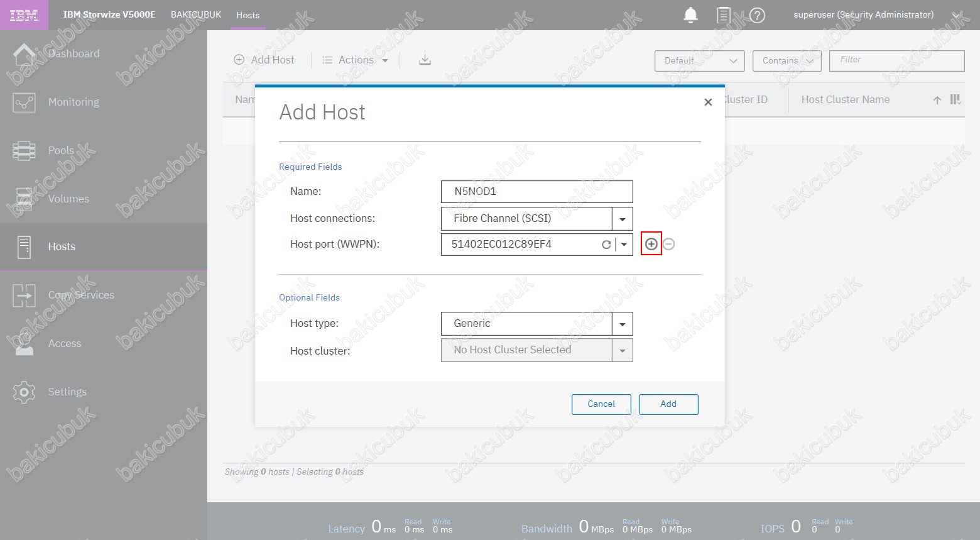Expand the Host type dropdown arrow
The image size is (980, 540).
(623, 324)
